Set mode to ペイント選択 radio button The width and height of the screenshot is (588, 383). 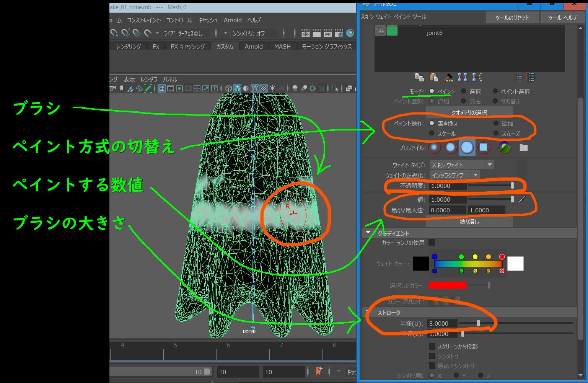(x=495, y=91)
